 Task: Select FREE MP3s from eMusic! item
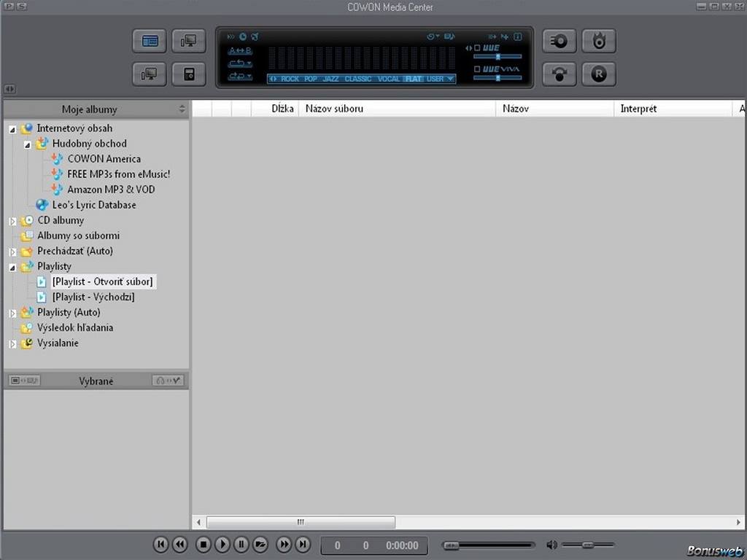point(119,174)
